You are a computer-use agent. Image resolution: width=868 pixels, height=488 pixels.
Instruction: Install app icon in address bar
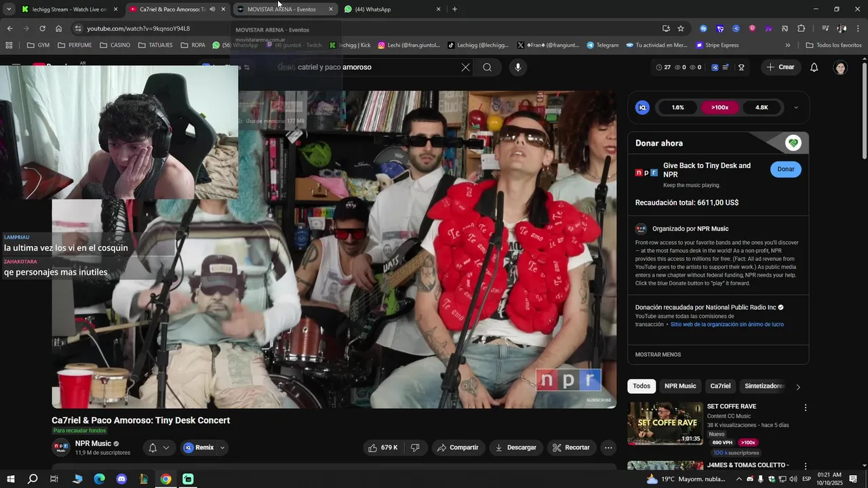(x=666, y=28)
